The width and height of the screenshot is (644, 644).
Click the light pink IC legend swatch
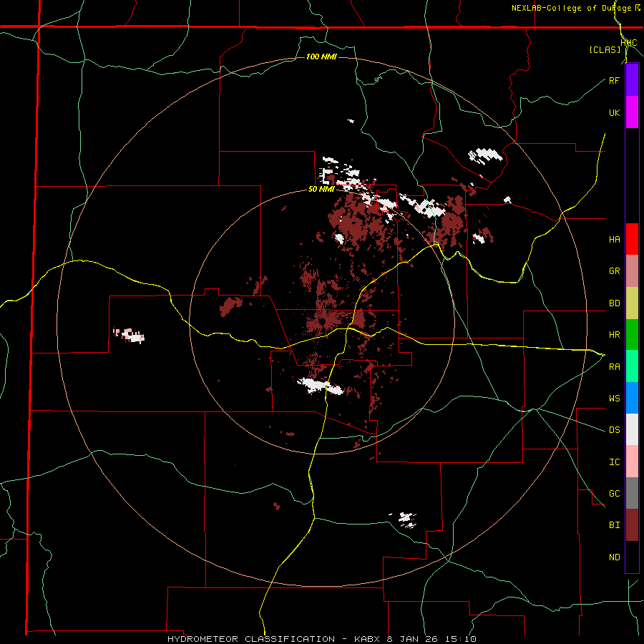[632, 462]
